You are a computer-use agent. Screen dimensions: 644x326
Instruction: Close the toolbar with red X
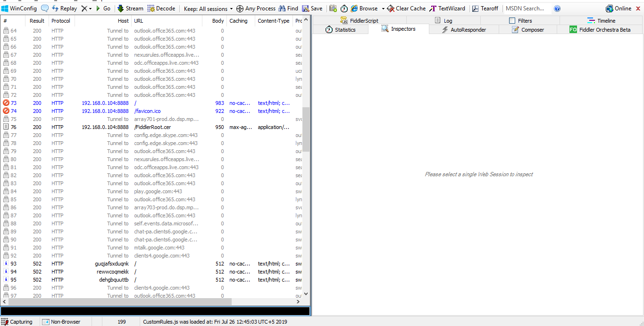[x=639, y=9]
